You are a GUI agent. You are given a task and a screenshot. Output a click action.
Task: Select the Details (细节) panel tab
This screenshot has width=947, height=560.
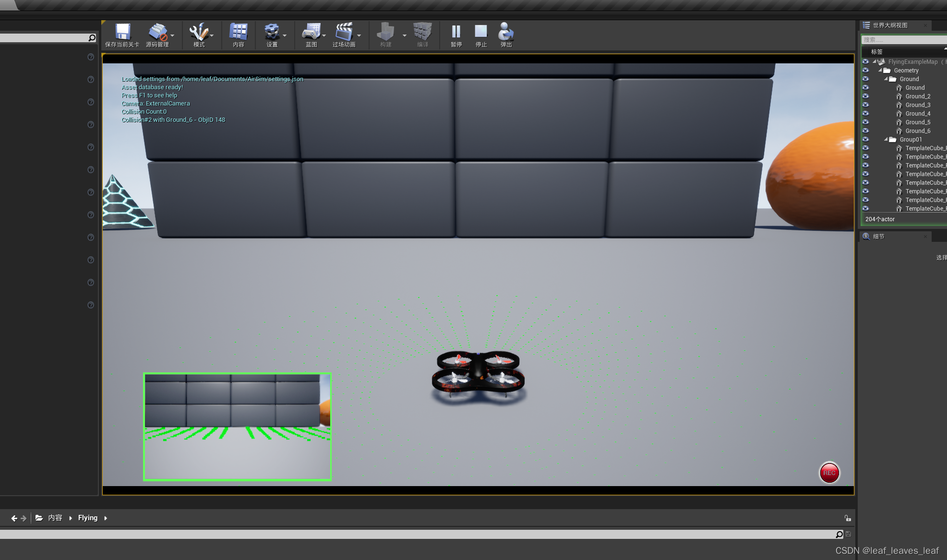878,237
